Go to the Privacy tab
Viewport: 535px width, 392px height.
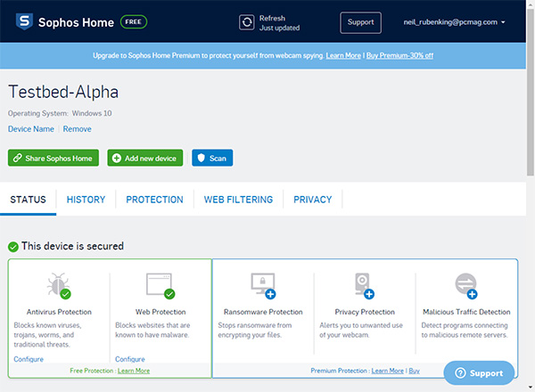point(312,200)
